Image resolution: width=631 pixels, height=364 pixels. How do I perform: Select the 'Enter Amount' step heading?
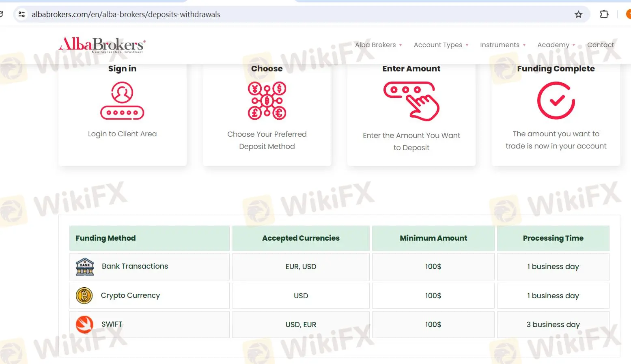click(411, 69)
